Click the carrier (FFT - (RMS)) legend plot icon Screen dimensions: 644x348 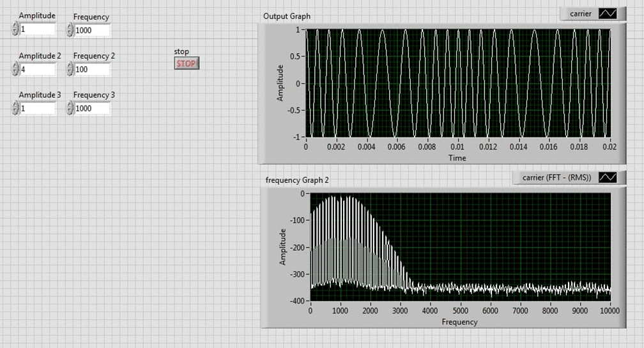coord(608,178)
